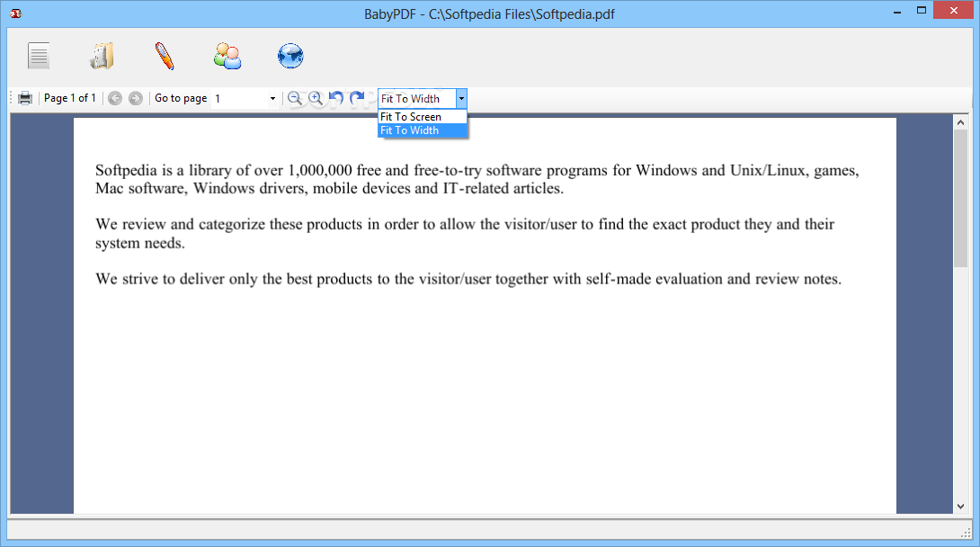980x547 pixels.
Task: Click the paragraph starting 'We review and categorize'
Action: 465,233
